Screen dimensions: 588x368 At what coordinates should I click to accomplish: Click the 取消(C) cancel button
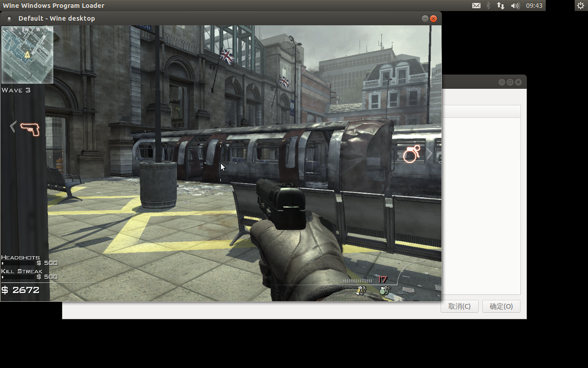point(459,306)
